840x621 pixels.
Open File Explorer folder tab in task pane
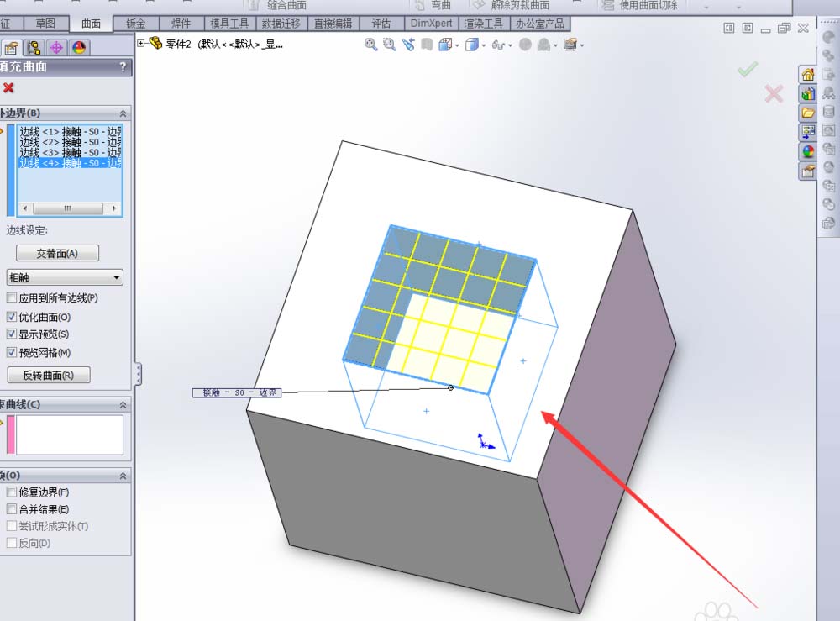(x=808, y=113)
